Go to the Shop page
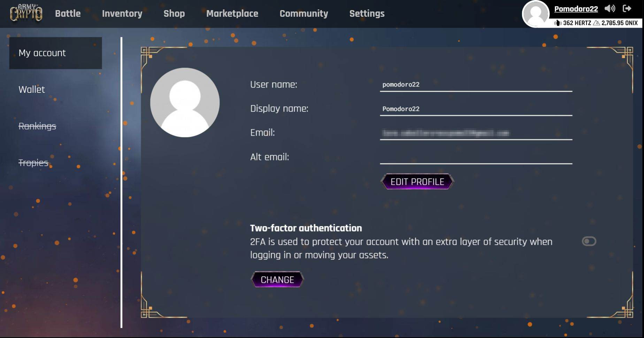644x338 pixels. [x=174, y=14]
